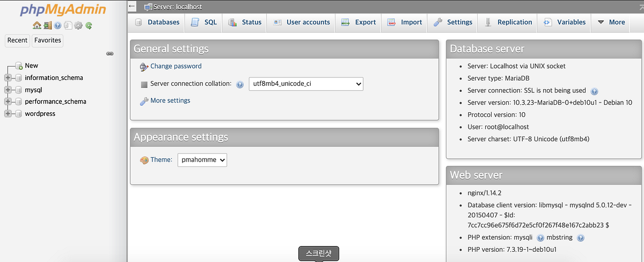Click help icon next to Server connection collation

tap(240, 84)
